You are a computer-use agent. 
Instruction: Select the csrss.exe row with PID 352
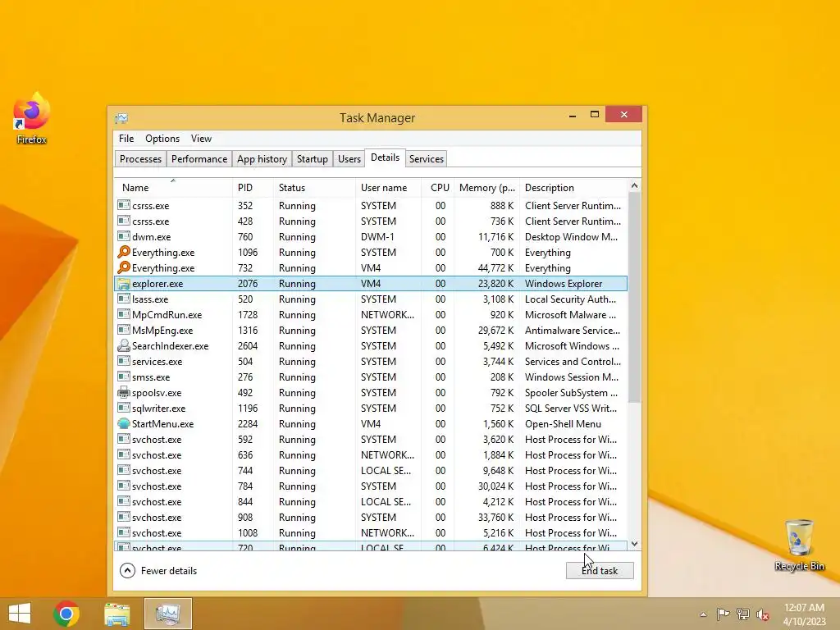pos(370,205)
